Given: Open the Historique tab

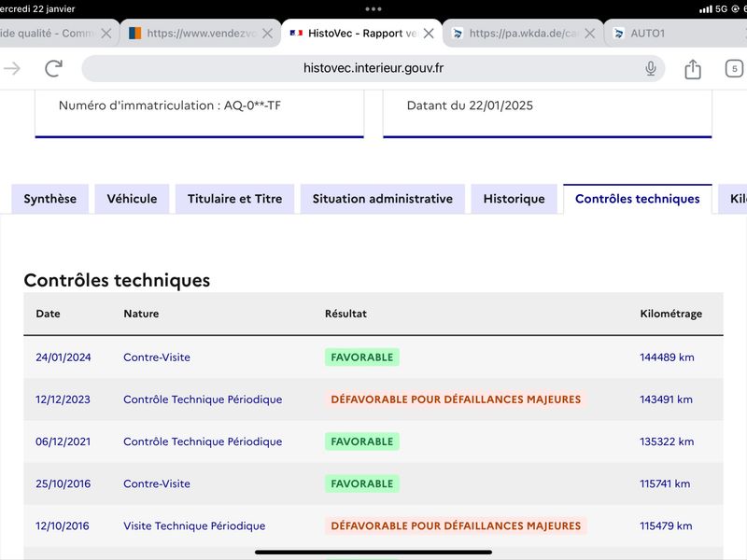Looking at the screenshot, I should pyautogui.click(x=514, y=199).
